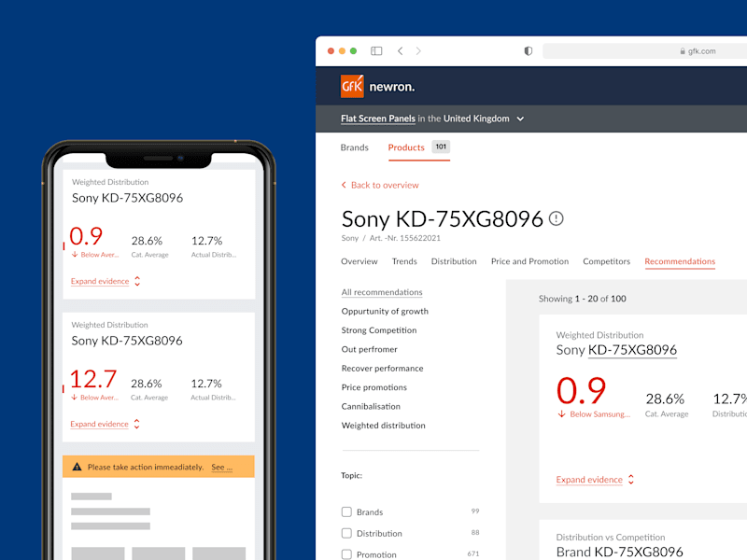Viewport: 747px width, 560px height.
Task: Check the Brands topic checkbox
Action: click(x=346, y=511)
